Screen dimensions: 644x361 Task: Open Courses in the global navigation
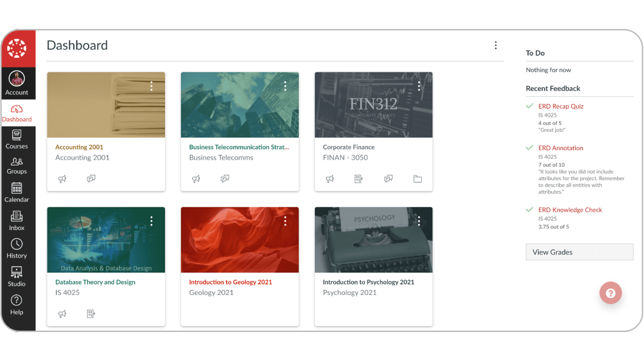[x=17, y=139]
